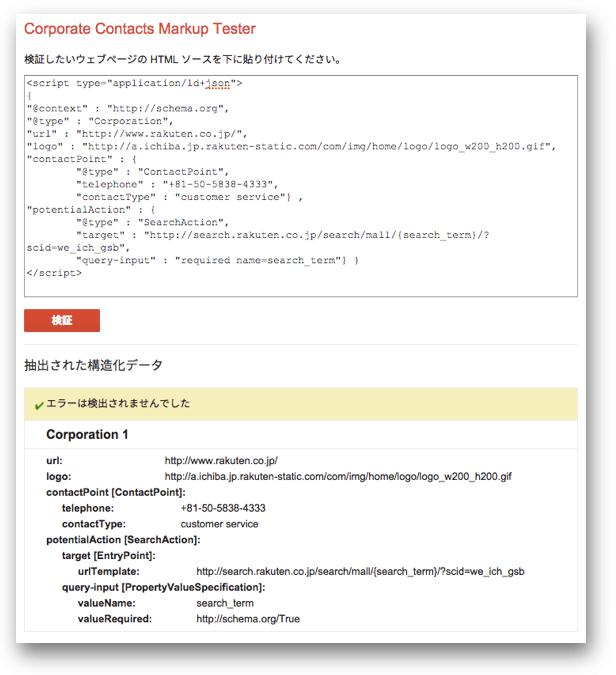Click the "@type" : "Corporation" code line

tap(100, 121)
